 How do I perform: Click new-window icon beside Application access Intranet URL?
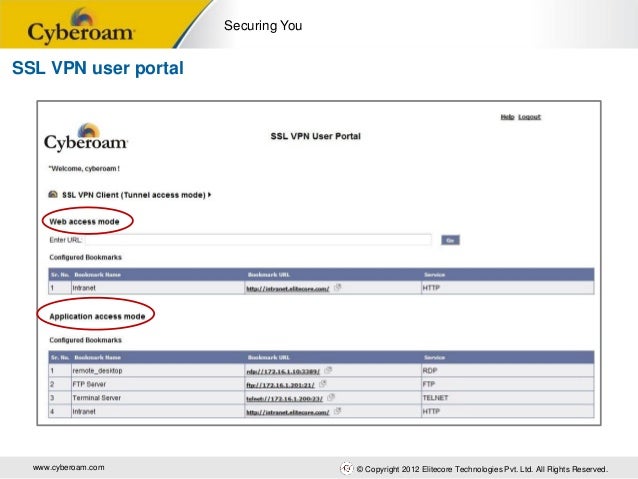tap(337, 411)
